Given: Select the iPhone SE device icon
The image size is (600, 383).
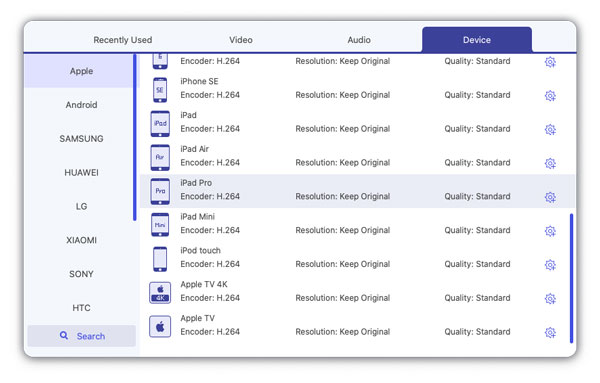Looking at the screenshot, I should pos(160,90).
